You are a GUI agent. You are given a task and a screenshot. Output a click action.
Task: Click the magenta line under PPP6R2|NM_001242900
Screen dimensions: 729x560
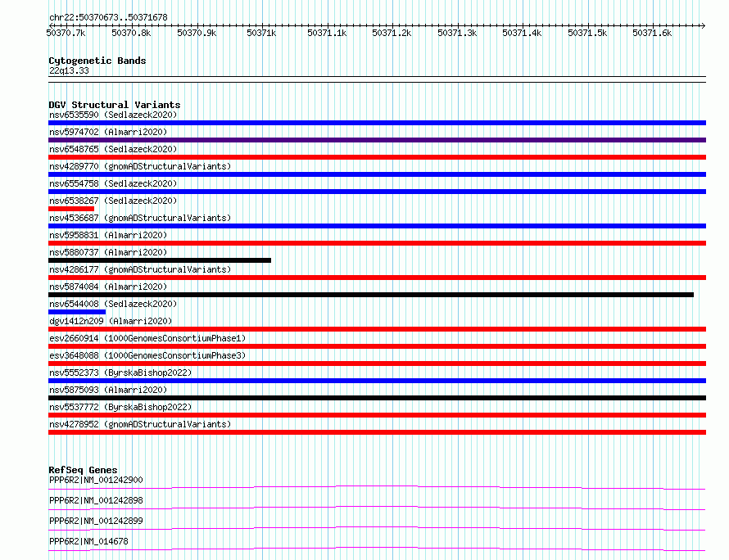(377, 486)
